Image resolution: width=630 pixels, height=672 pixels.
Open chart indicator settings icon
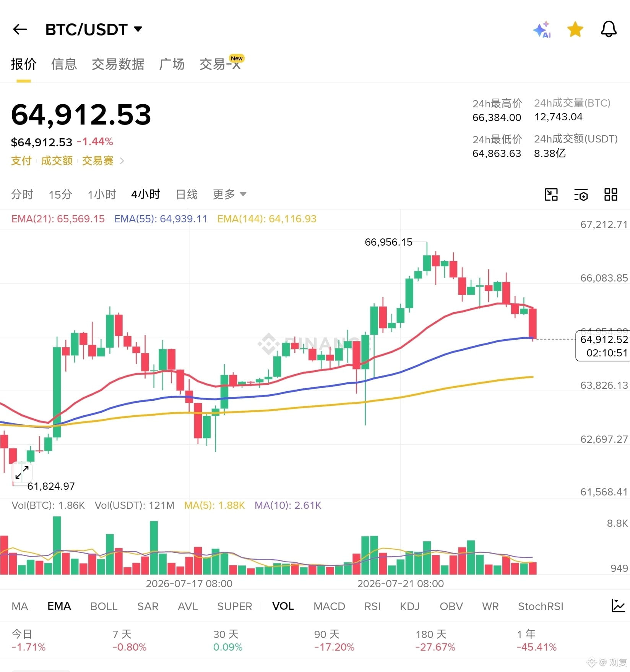581,194
